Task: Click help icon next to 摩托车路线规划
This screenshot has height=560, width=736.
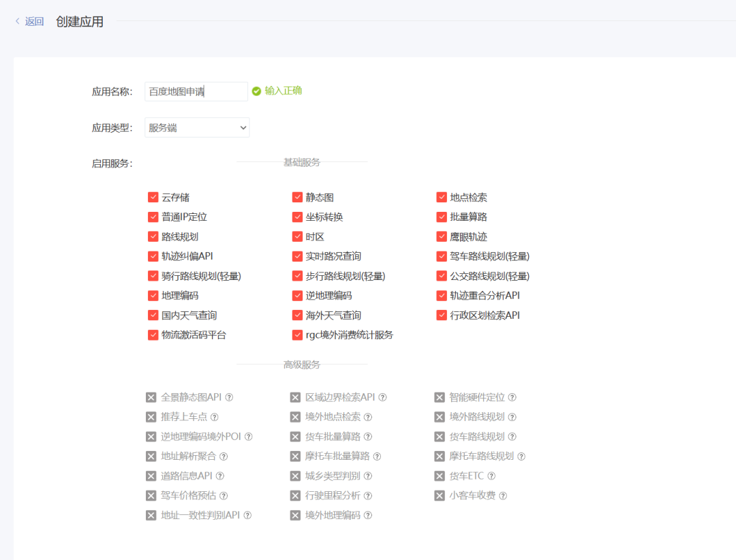Action: point(521,456)
